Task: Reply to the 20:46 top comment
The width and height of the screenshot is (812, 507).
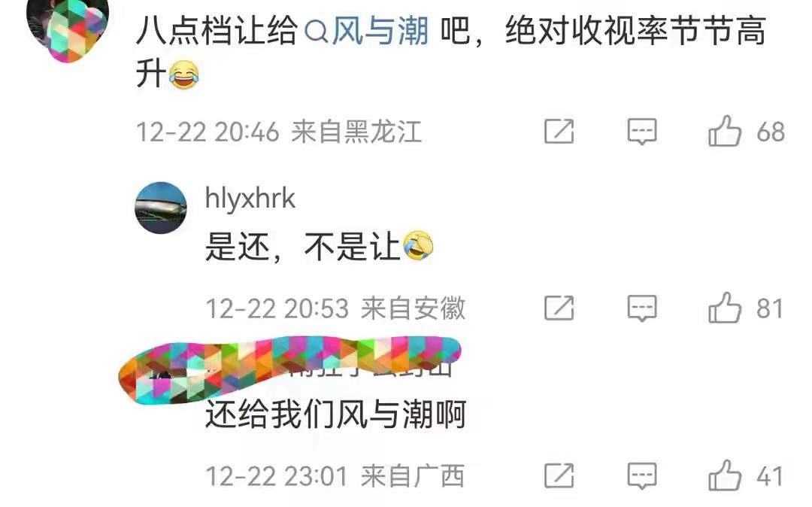Action: (x=642, y=132)
